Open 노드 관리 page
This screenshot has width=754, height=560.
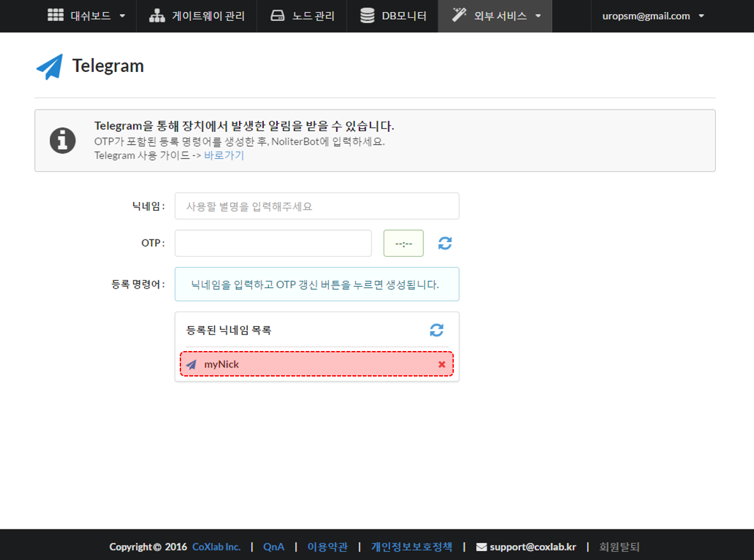point(302,16)
